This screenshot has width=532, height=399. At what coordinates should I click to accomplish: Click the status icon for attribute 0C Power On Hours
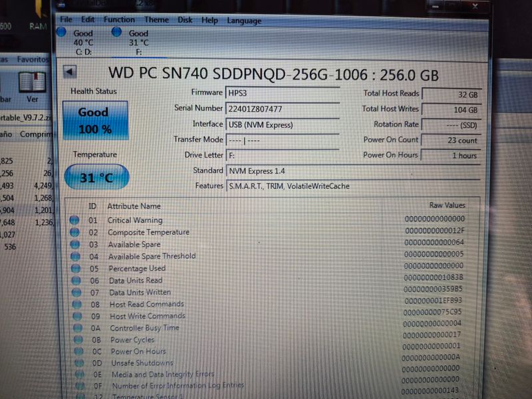(78, 352)
